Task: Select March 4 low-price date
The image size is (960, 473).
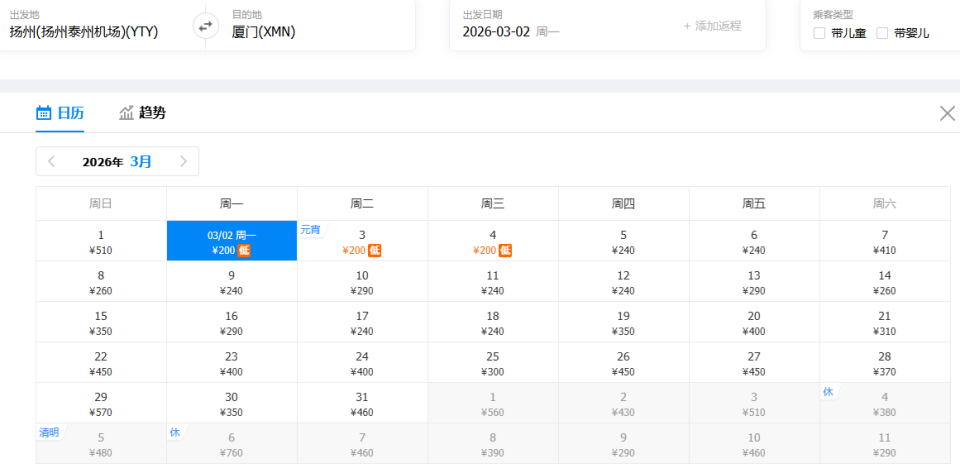Action: [x=493, y=242]
